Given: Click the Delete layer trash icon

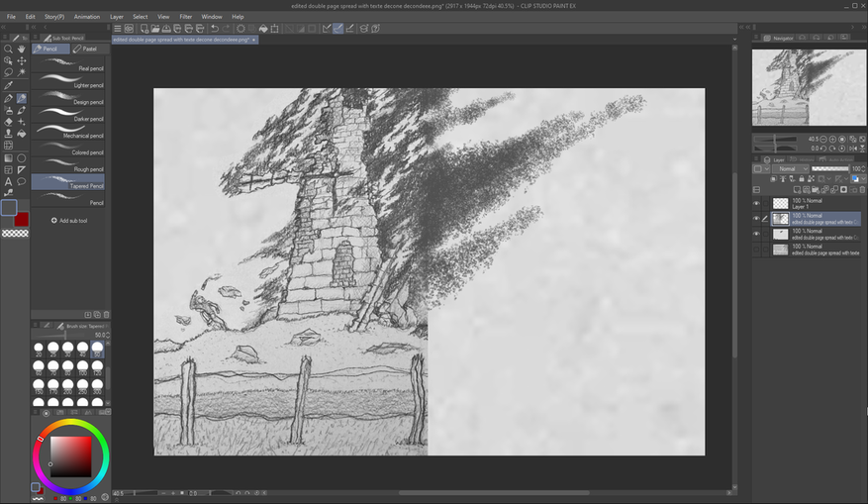Looking at the screenshot, I should [862, 189].
